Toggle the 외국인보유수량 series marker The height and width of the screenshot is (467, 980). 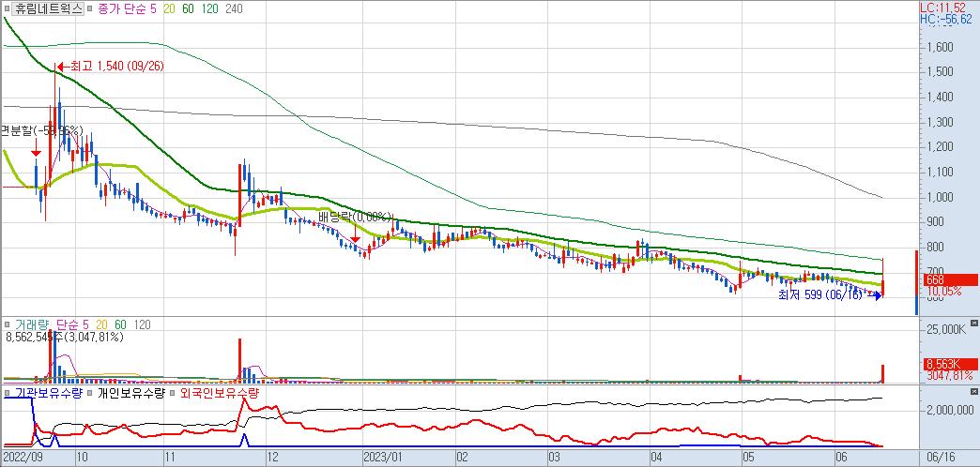click(x=174, y=393)
